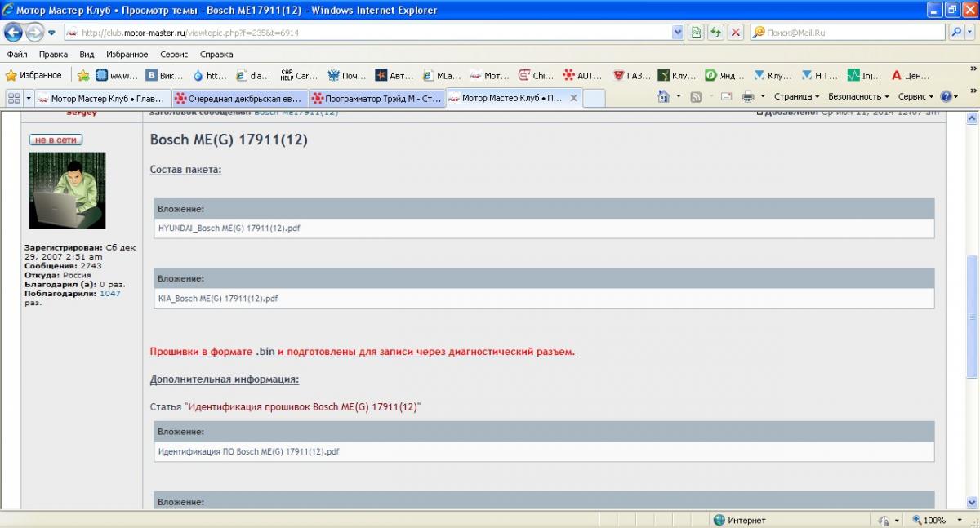Open 'Идентификация прошивок Bosch ME(G) 17911(12)' article link
980x528 pixels.
304,406
